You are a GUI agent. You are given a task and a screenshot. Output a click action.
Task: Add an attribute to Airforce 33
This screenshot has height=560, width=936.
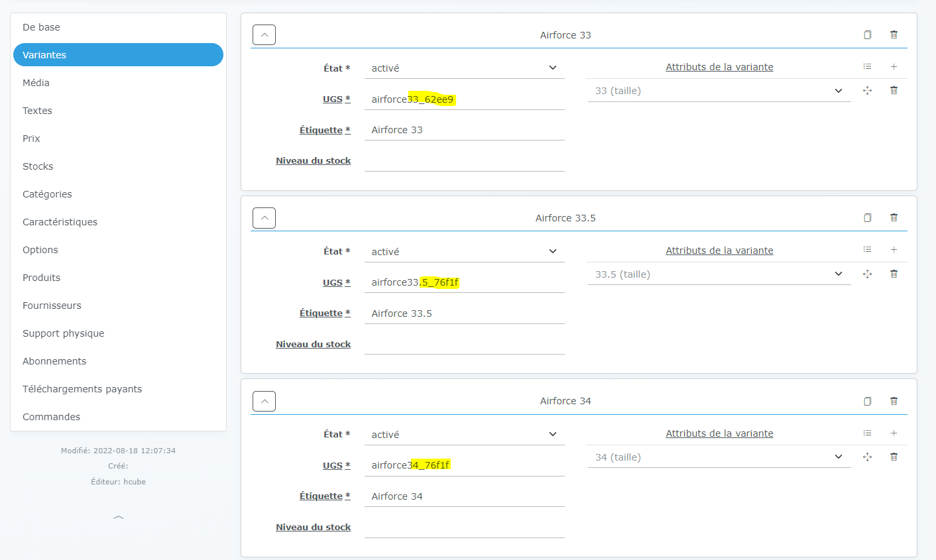coord(894,67)
